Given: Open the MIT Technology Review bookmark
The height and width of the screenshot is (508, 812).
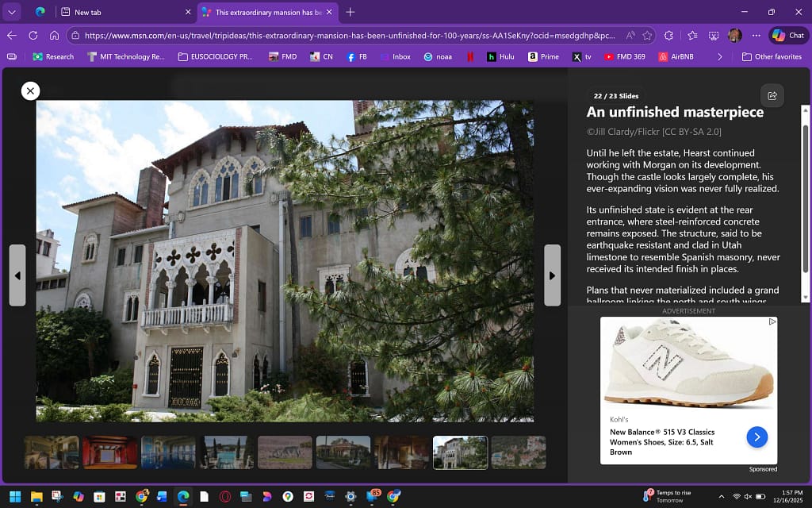Looking at the screenshot, I should (125, 56).
